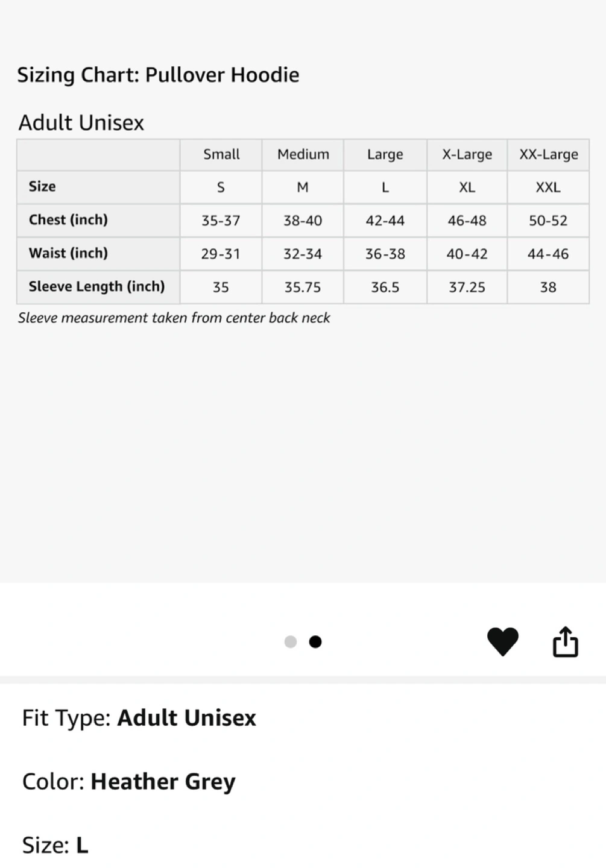
Task: Tap the Medium column header
Action: (303, 154)
